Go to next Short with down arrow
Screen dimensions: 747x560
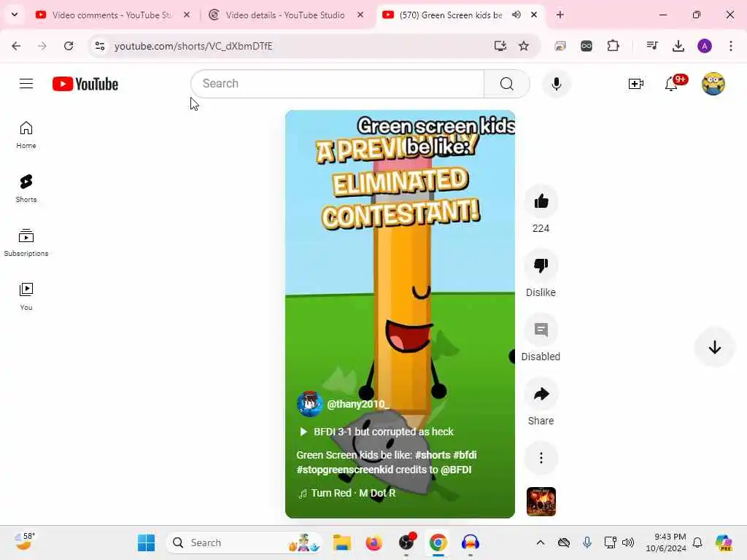pyautogui.click(x=714, y=347)
